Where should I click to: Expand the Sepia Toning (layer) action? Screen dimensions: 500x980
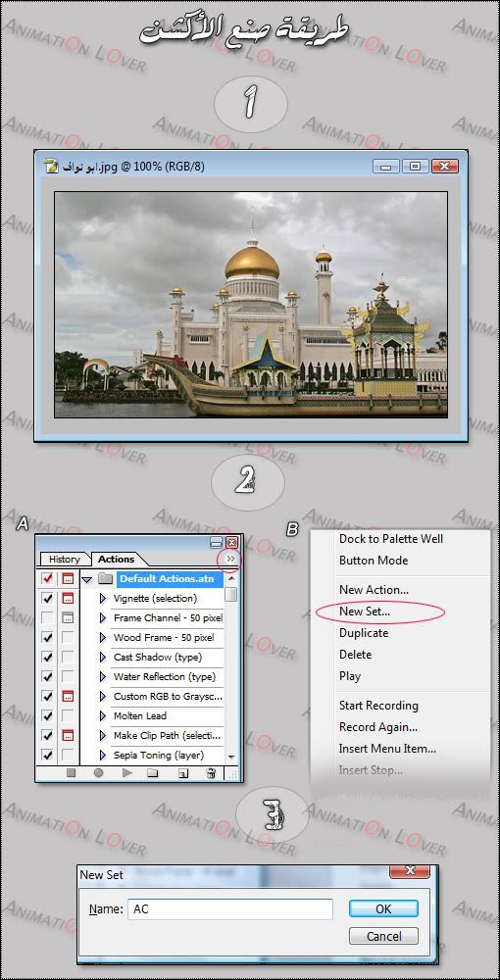coord(103,755)
